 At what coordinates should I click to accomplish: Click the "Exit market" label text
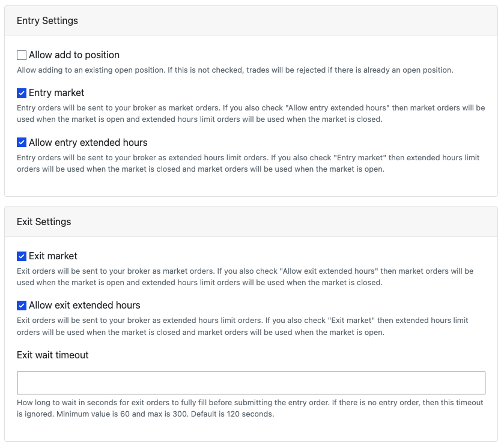pyautogui.click(x=53, y=256)
